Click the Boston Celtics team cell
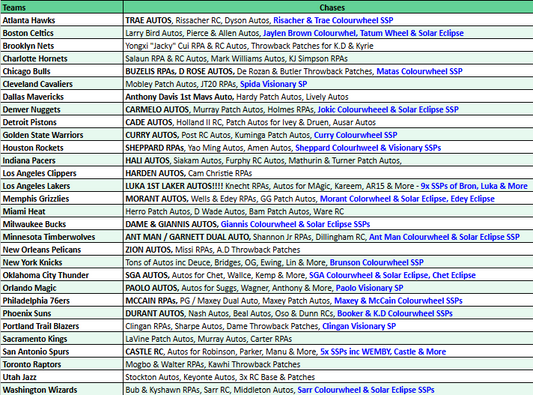Image resolution: width=533 pixels, height=395 pixels. click(x=62, y=33)
